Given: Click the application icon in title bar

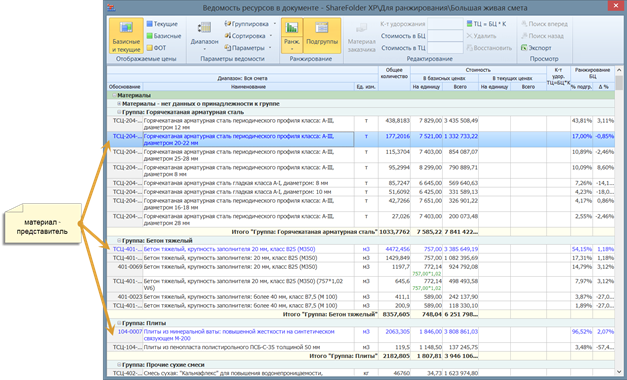Looking at the screenshot, I should [x=112, y=8].
